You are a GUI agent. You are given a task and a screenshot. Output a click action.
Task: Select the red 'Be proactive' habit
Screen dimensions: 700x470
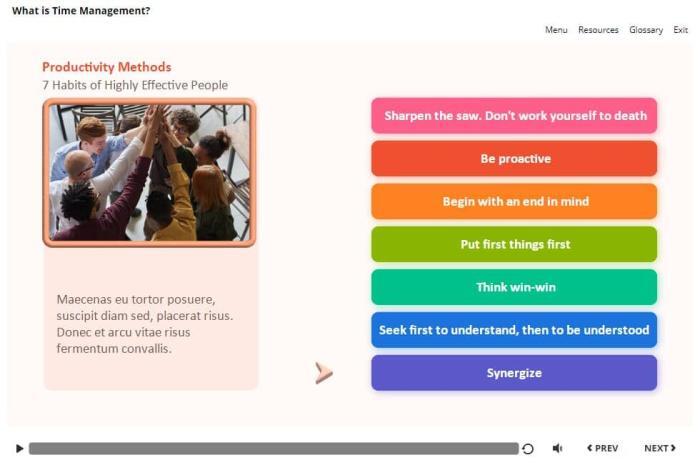pyautogui.click(x=514, y=159)
